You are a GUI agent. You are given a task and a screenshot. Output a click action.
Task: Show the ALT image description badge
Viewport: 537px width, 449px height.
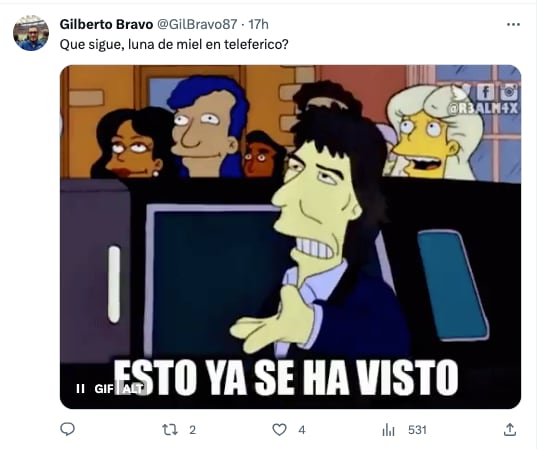(132, 389)
